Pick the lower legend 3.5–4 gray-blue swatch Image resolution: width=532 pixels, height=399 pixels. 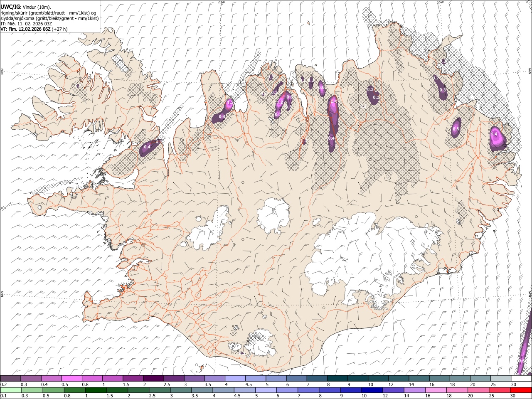[202, 390]
